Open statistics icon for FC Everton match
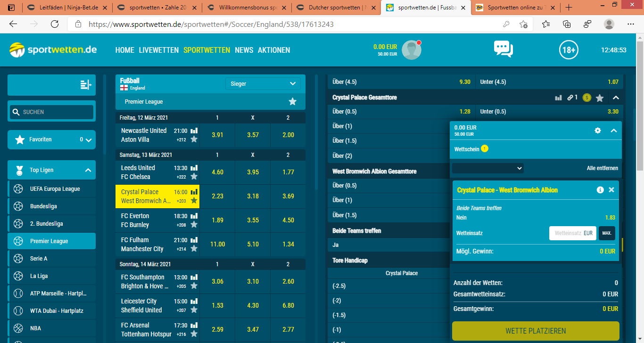 pos(194,216)
